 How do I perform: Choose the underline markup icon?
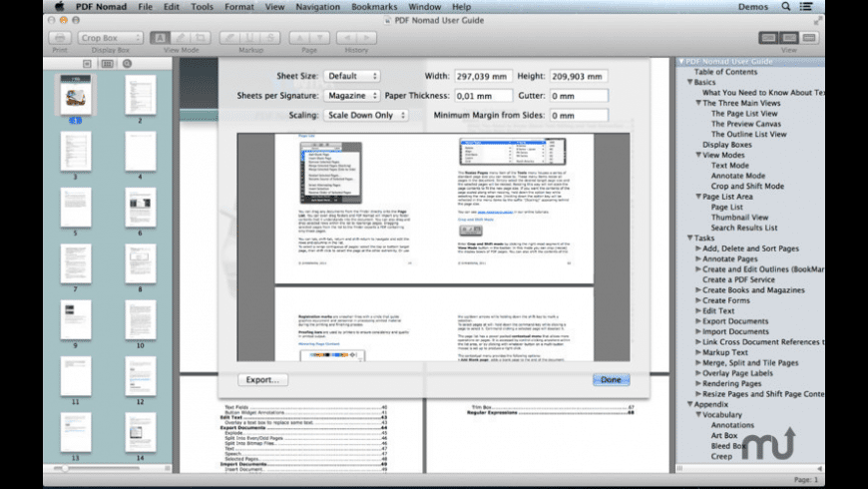click(250, 38)
